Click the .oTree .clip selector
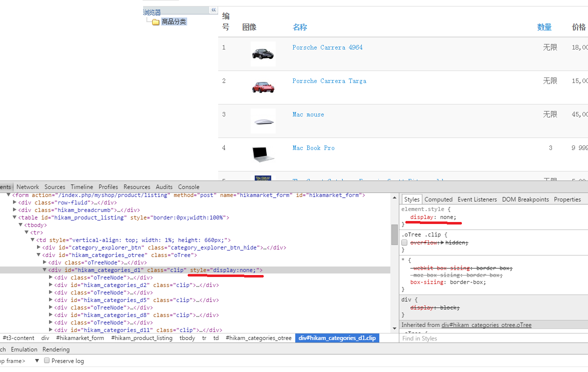This screenshot has height=372, width=588. point(421,234)
